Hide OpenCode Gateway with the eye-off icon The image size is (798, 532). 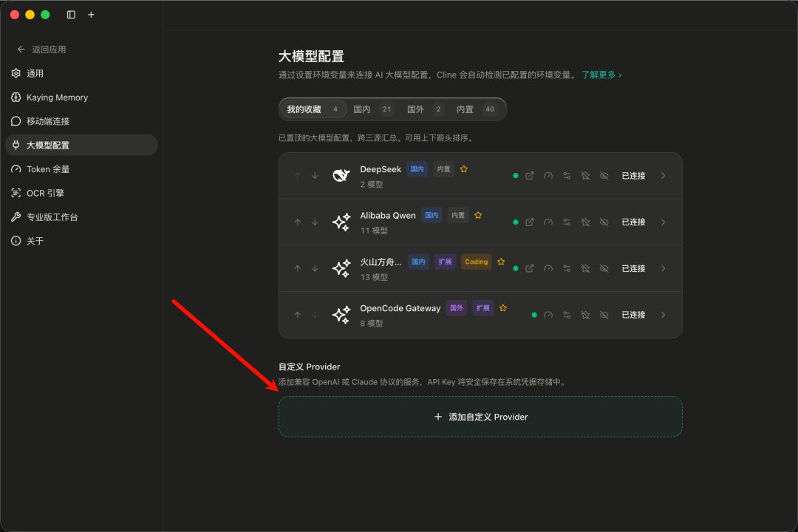(604, 315)
